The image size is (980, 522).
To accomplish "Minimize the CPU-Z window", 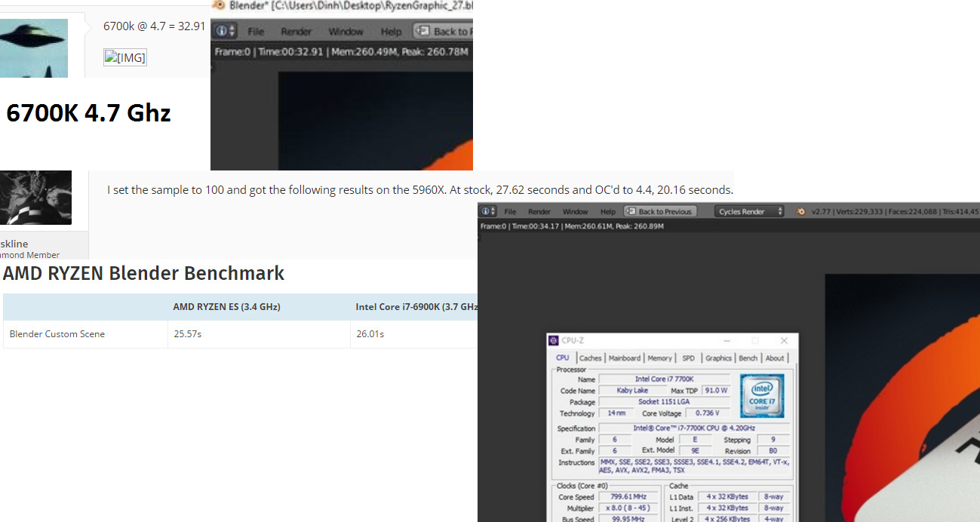I will tap(727, 341).
